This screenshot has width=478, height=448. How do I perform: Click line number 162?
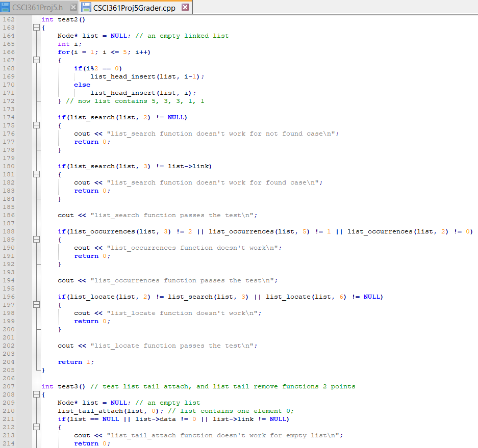pos(9,19)
